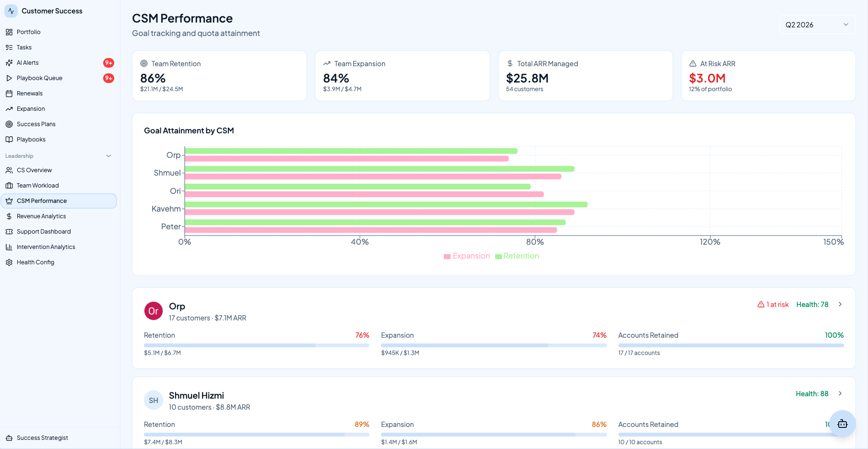Click the Customer Success logo icon
The width and height of the screenshot is (868, 449).
tap(11, 11)
